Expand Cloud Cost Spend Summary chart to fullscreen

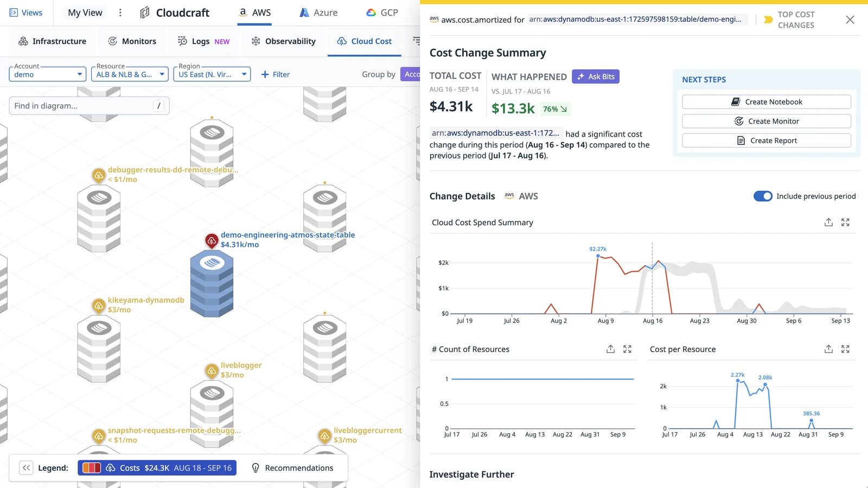(845, 222)
